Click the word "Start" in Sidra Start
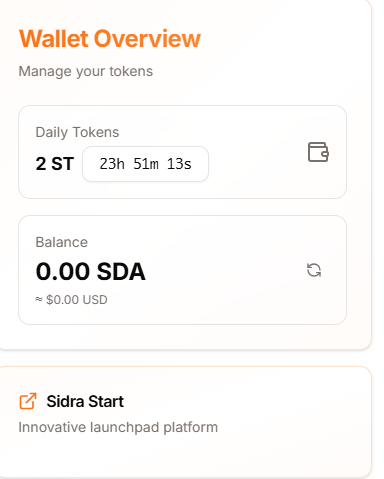The image size is (384, 479). (x=106, y=401)
